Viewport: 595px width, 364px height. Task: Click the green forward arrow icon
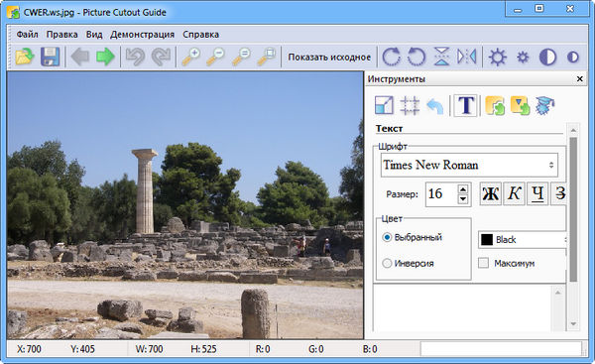click(x=105, y=57)
